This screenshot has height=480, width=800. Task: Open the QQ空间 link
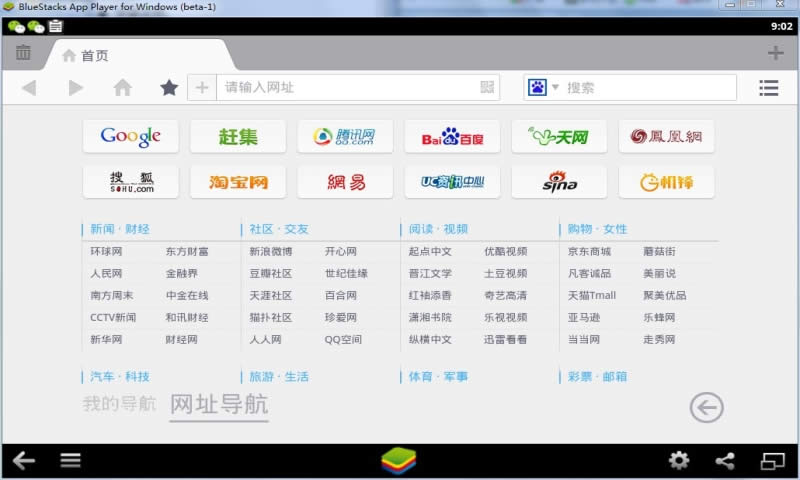343,339
